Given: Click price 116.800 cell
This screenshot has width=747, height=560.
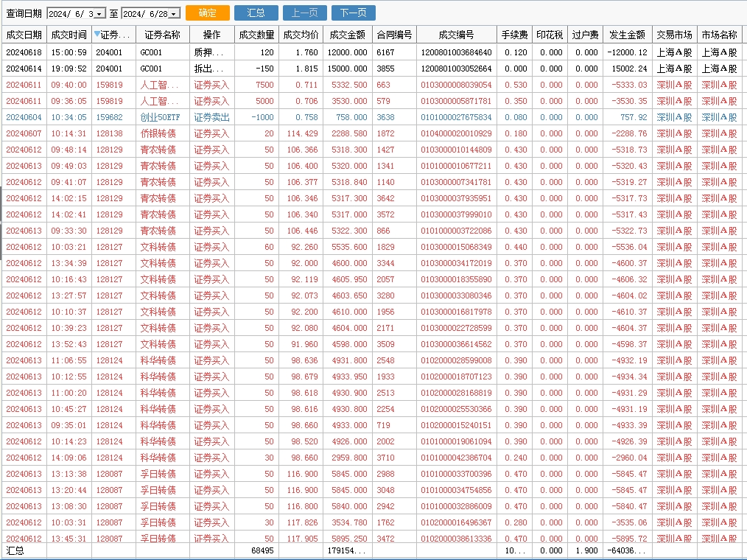Looking at the screenshot, I should (x=302, y=506).
